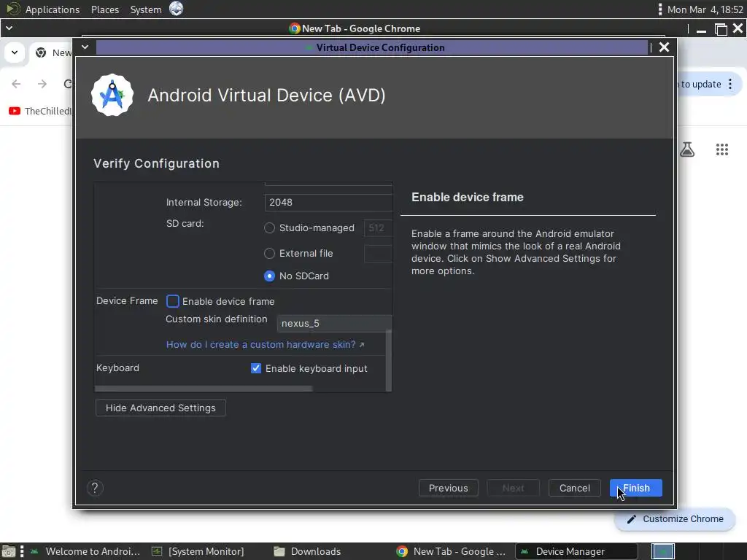Click Hide Advanced Settings button
Viewport: 747px width, 560px height.
coord(160,408)
